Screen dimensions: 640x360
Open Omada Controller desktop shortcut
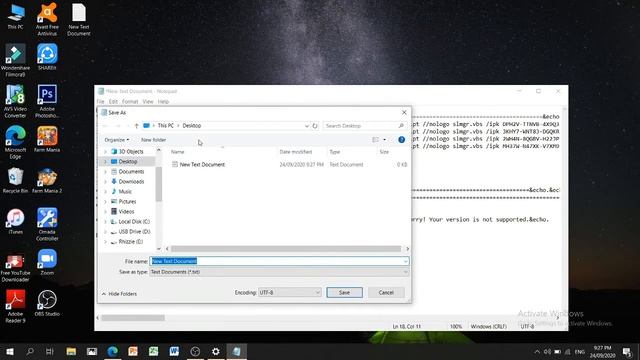pyautogui.click(x=47, y=224)
